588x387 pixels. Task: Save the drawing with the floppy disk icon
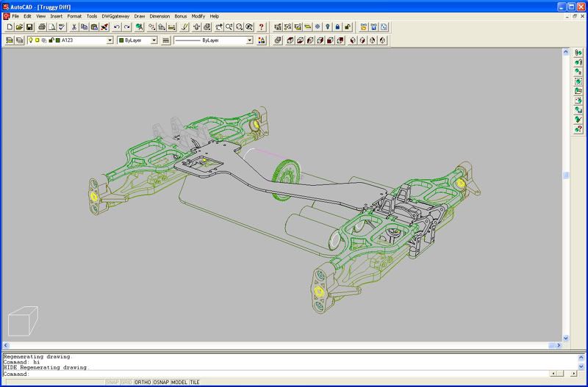[29, 27]
